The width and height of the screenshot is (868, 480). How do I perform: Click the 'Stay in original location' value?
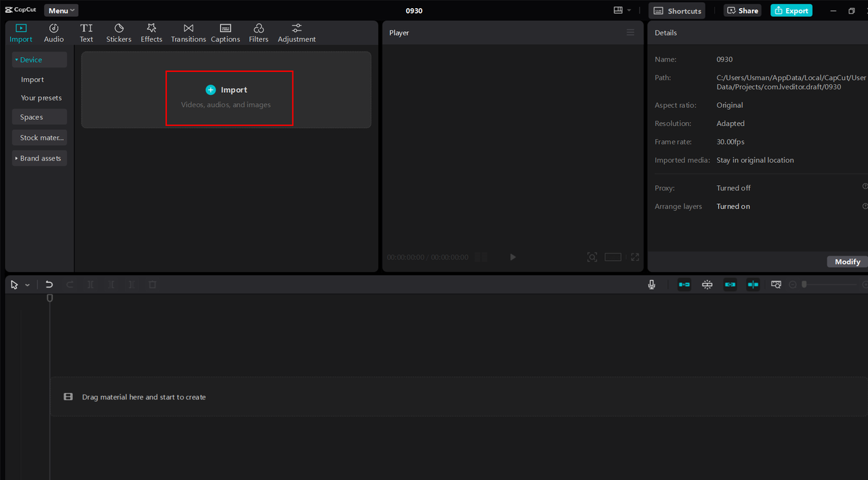[755, 160]
